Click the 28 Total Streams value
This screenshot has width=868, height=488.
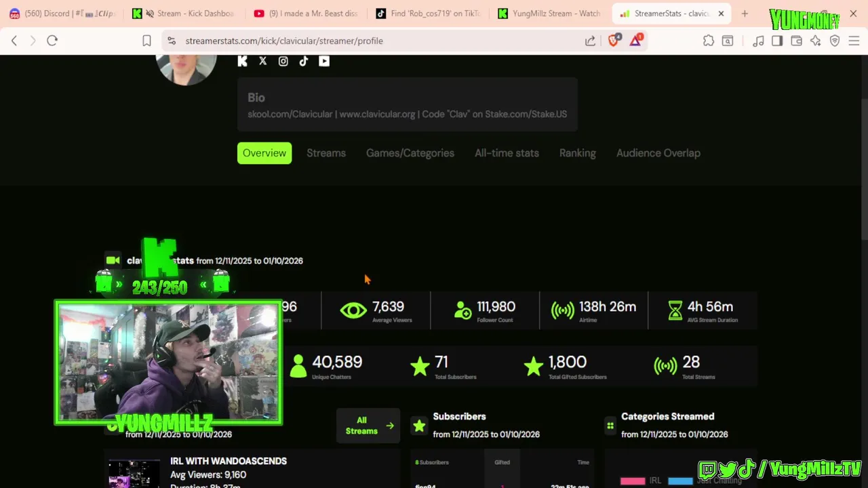tap(691, 362)
